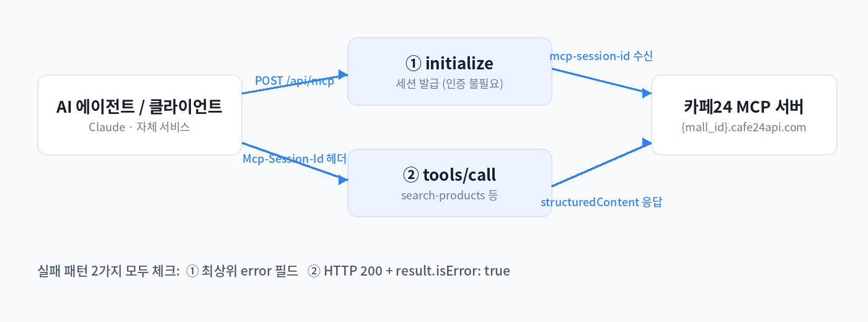Click the 'mcp-session-id 수신' label

tap(601, 56)
